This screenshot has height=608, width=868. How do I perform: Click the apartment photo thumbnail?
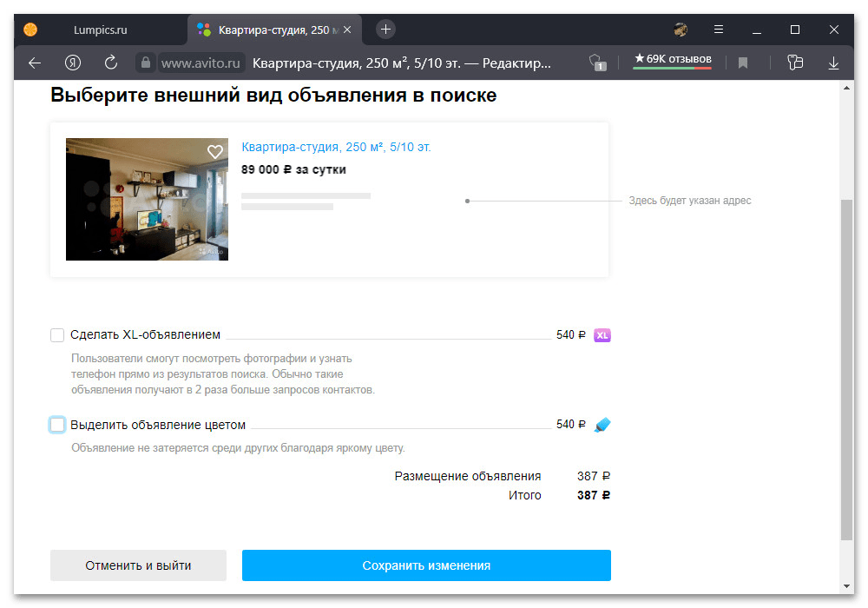point(147,200)
